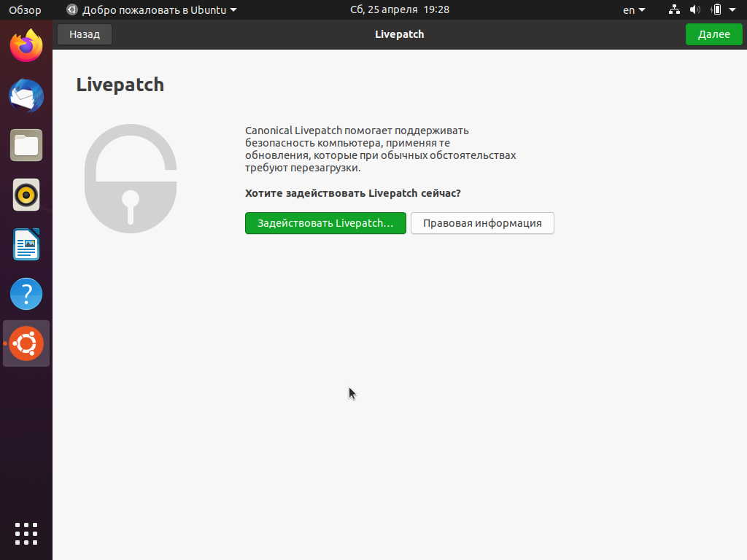
Task: Click Задействовать Livepatch button
Action: pyautogui.click(x=325, y=223)
